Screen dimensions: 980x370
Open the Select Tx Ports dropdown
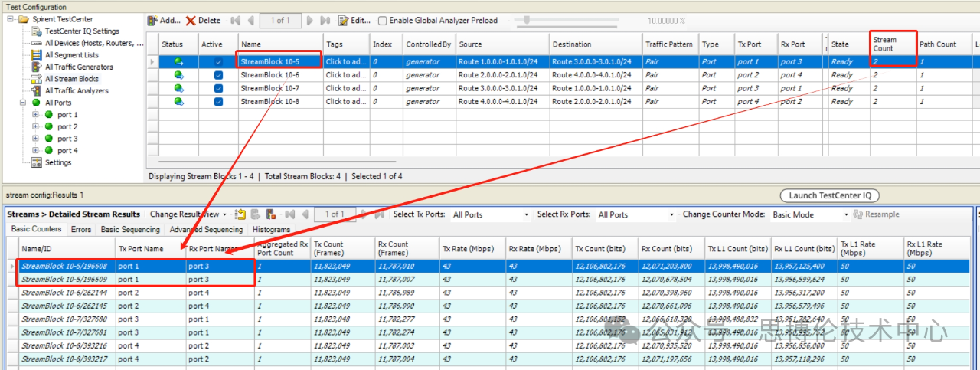coord(490,215)
